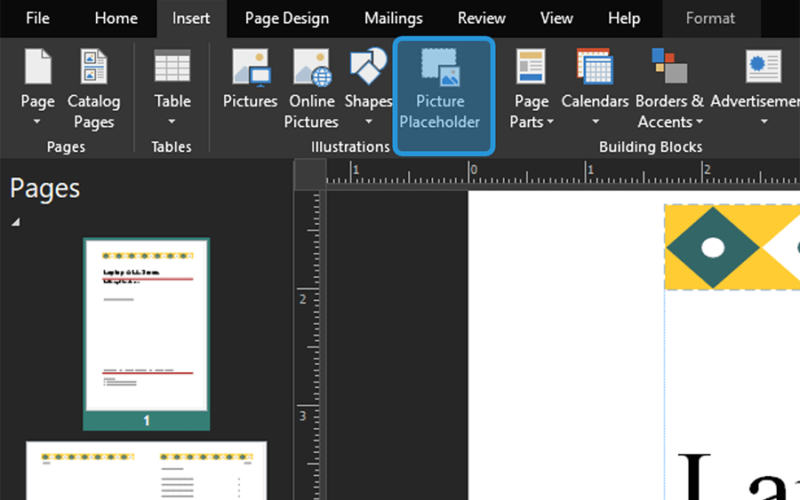800x500 pixels.
Task: Click the ruler origin corner box
Action: point(310,173)
